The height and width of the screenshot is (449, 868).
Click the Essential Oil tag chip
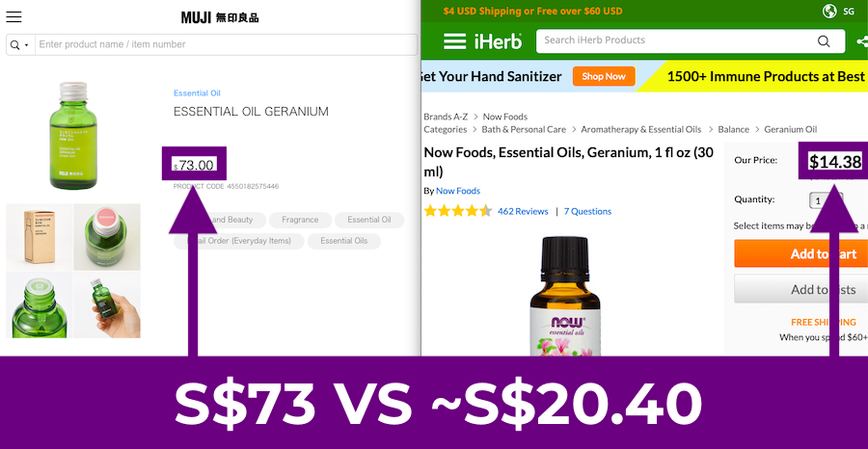pyautogui.click(x=369, y=220)
